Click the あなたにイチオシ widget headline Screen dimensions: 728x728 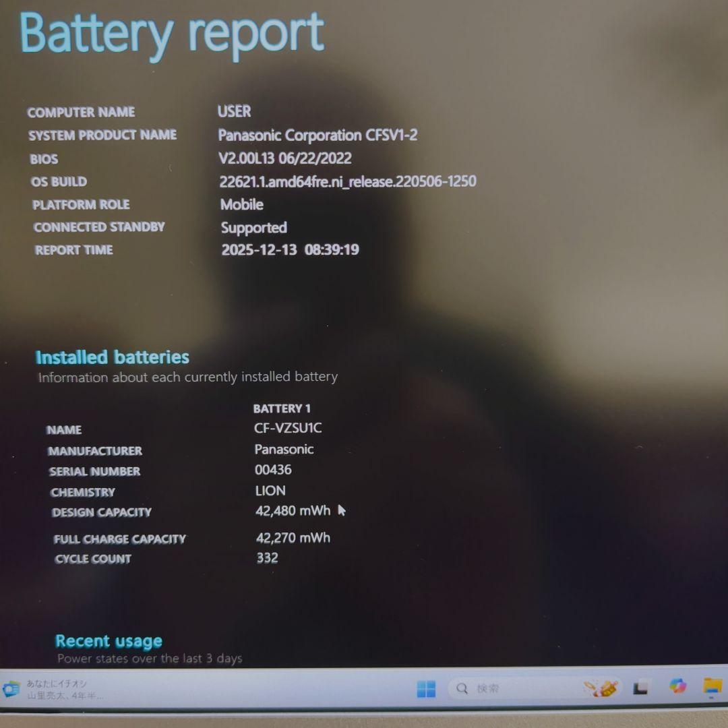57,684
